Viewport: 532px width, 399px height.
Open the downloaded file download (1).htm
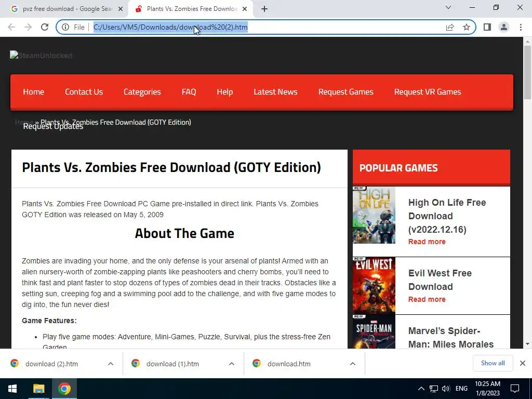[x=172, y=364]
